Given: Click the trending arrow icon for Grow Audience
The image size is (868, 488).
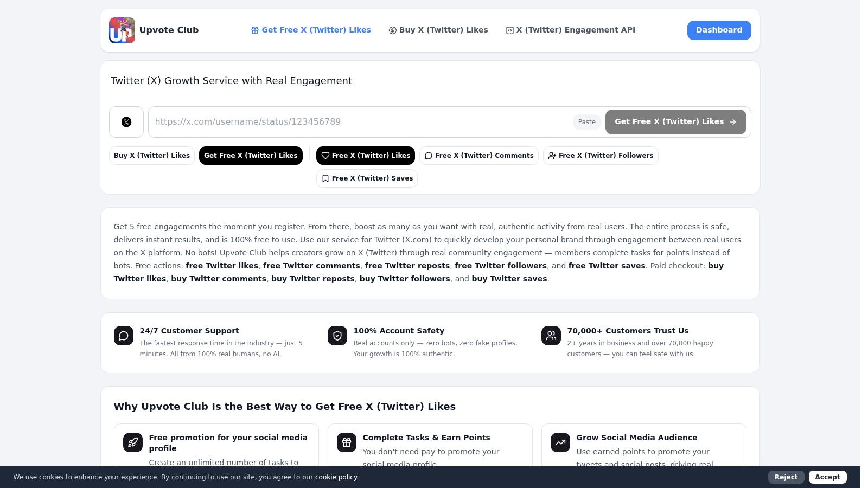Looking at the screenshot, I should point(560,442).
